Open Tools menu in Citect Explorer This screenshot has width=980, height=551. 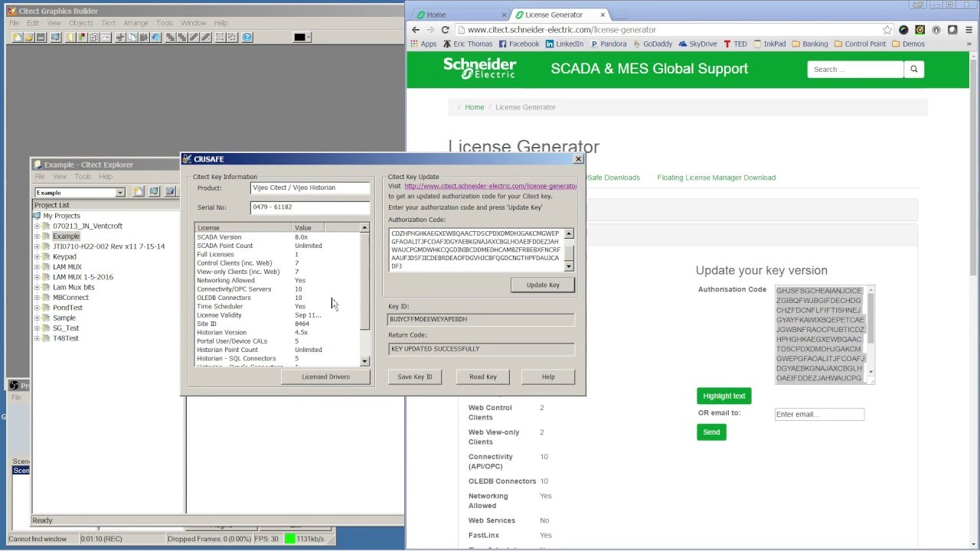[x=83, y=177]
